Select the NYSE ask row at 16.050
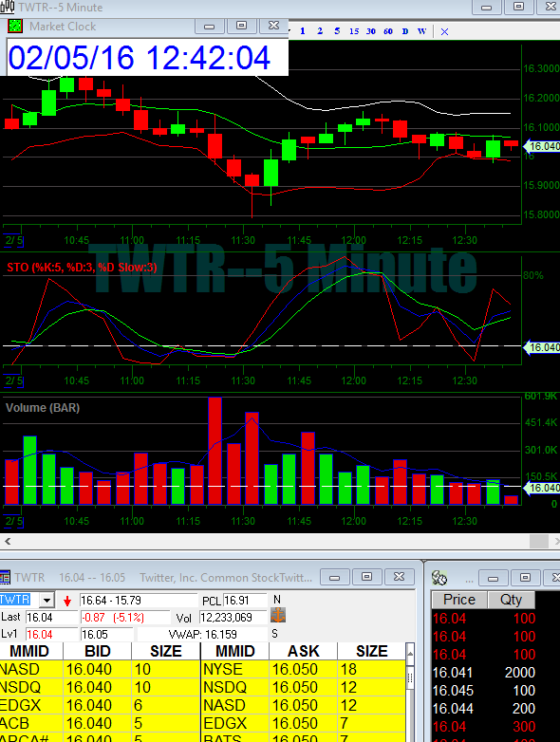This screenshot has height=742, width=560. pyautogui.click(x=304, y=669)
